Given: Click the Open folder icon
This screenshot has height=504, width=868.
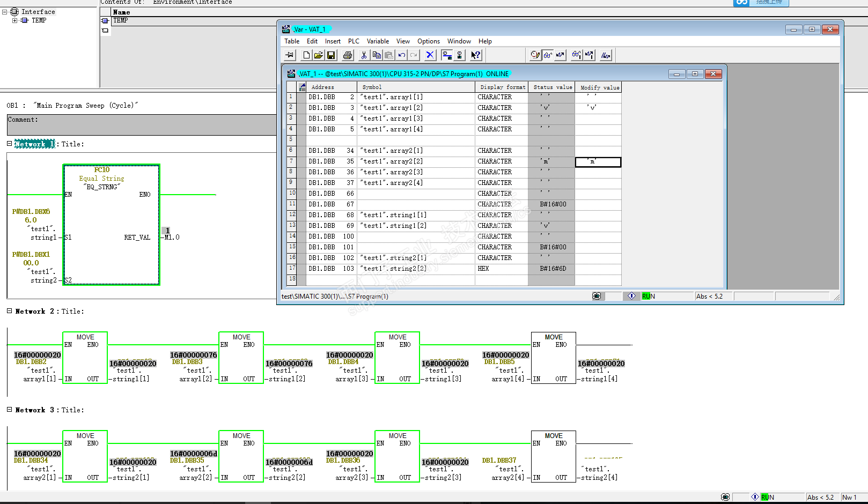Looking at the screenshot, I should point(319,55).
